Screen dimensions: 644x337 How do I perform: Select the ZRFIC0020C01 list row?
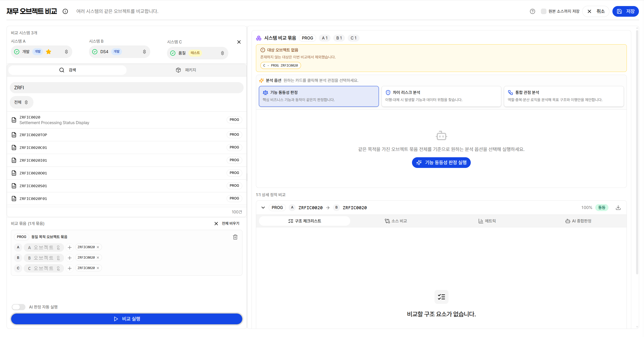click(x=127, y=148)
